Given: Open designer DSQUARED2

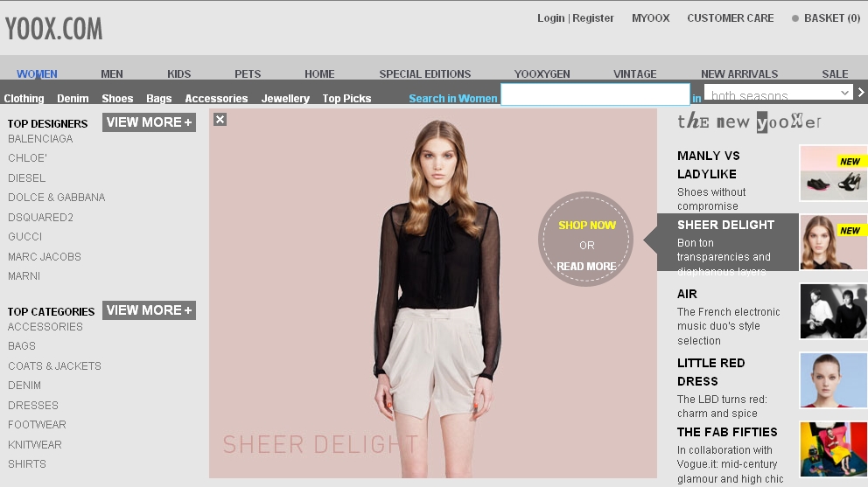Looking at the screenshot, I should point(40,218).
